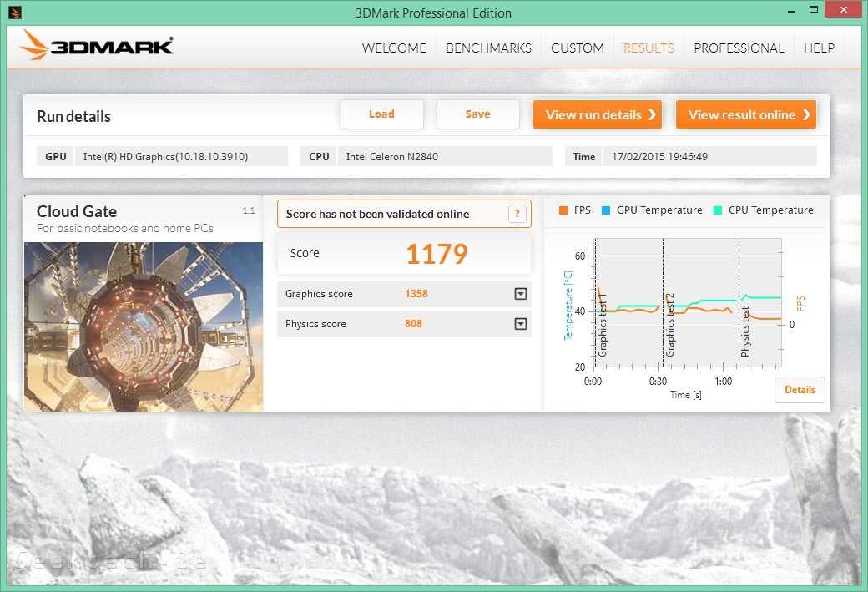This screenshot has width=868, height=592.
Task: Click the orange FPS legend swatch
Action: tap(563, 210)
